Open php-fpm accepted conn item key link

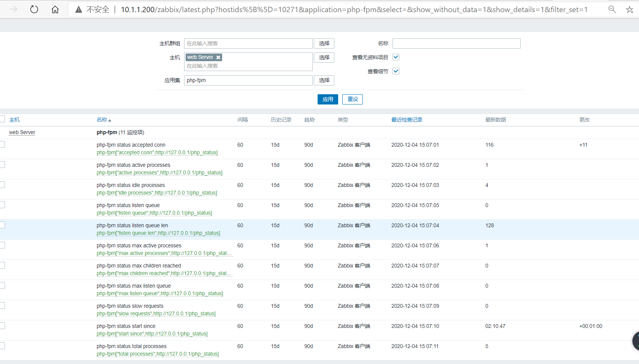157,152
